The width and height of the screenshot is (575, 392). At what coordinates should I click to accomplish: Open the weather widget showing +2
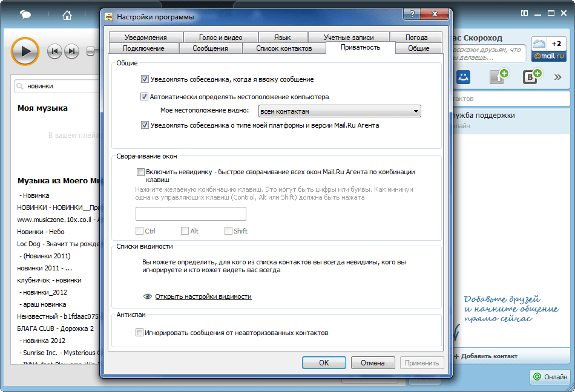[548, 49]
